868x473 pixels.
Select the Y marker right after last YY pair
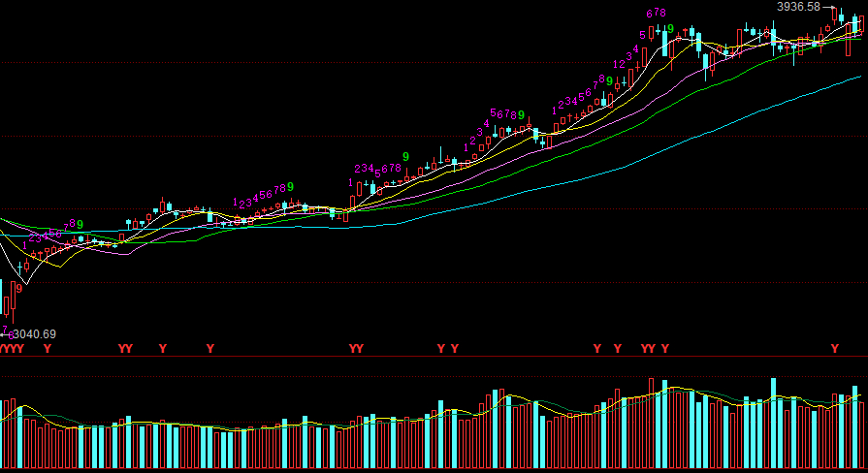pyautogui.click(x=664, y=348)
